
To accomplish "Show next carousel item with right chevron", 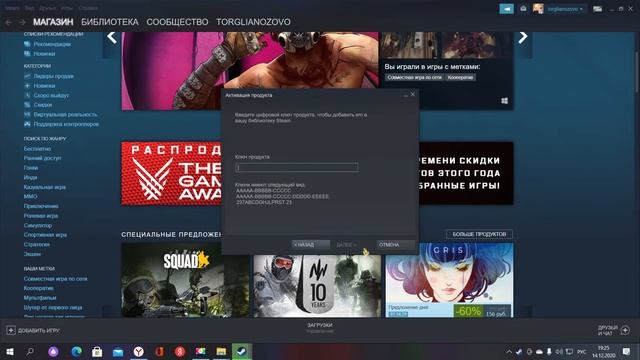I will pos(523,37).
